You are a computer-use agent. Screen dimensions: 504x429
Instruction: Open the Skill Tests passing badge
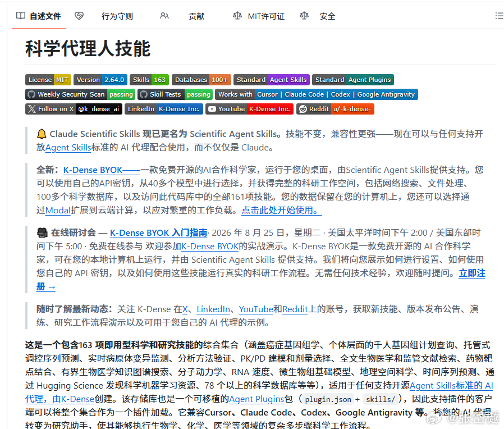[175, 94]
